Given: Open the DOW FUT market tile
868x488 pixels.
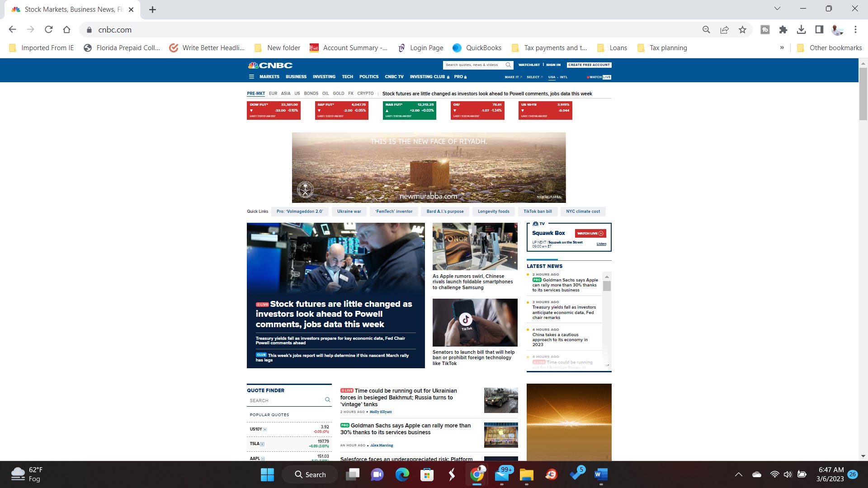Looking at the screenshot, I should tap(274, 110).
